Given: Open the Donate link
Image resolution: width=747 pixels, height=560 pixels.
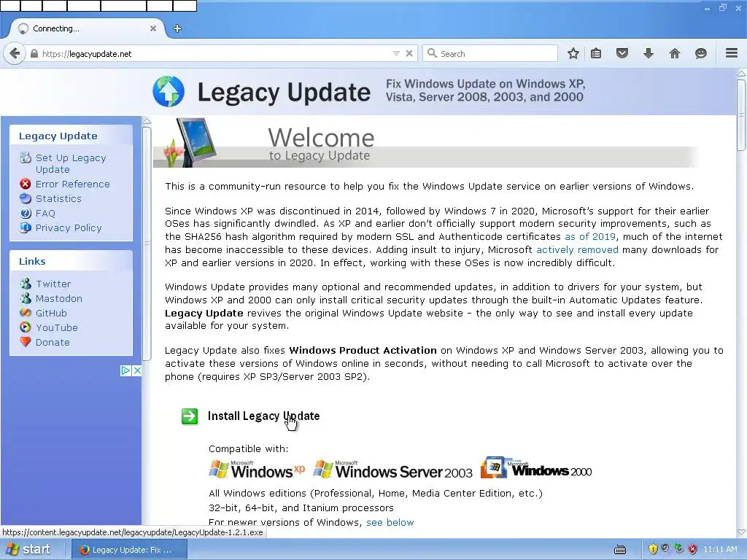Looking at the screenshot, I should 53,343.
